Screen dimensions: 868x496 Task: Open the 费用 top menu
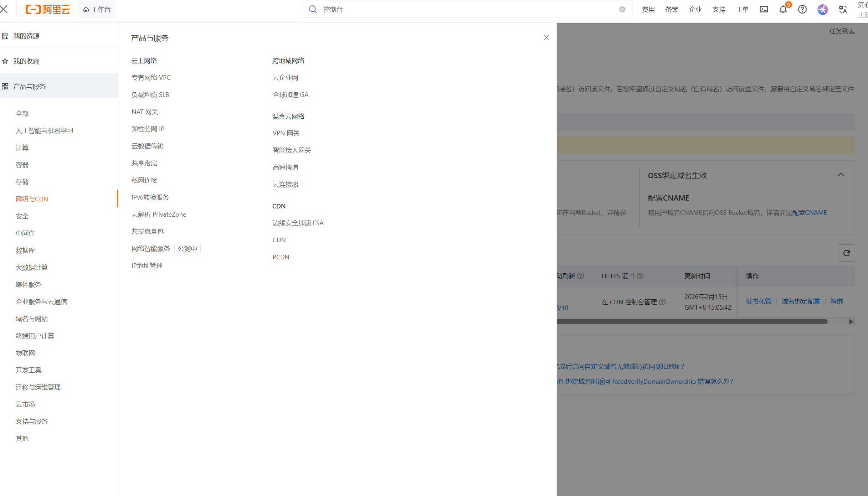pyautogui.click(x=648, y=10)
